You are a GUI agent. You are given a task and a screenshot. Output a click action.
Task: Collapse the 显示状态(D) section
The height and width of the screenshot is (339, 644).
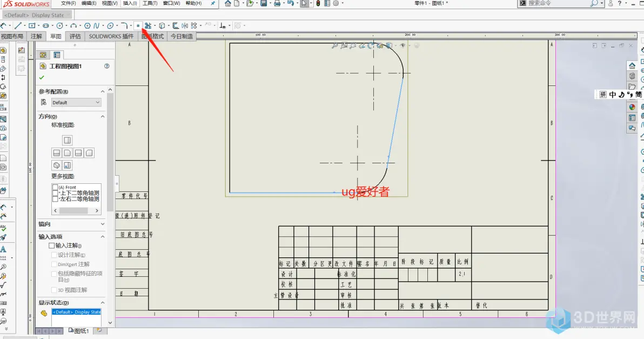tap(103, 302)
